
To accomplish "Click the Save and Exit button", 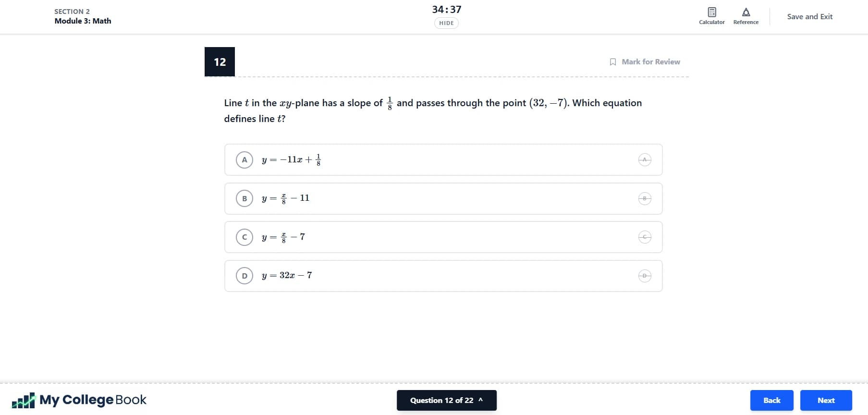I will tap(809, 16).
